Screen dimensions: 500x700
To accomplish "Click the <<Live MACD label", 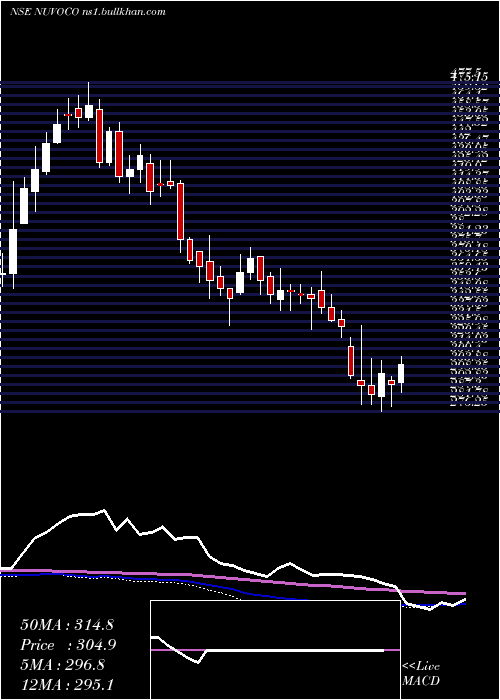I will click(x=421, y=673).
